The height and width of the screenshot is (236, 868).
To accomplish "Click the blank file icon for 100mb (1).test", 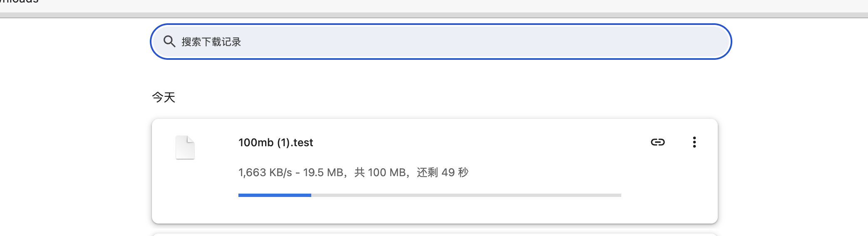I will click(185, 147).
